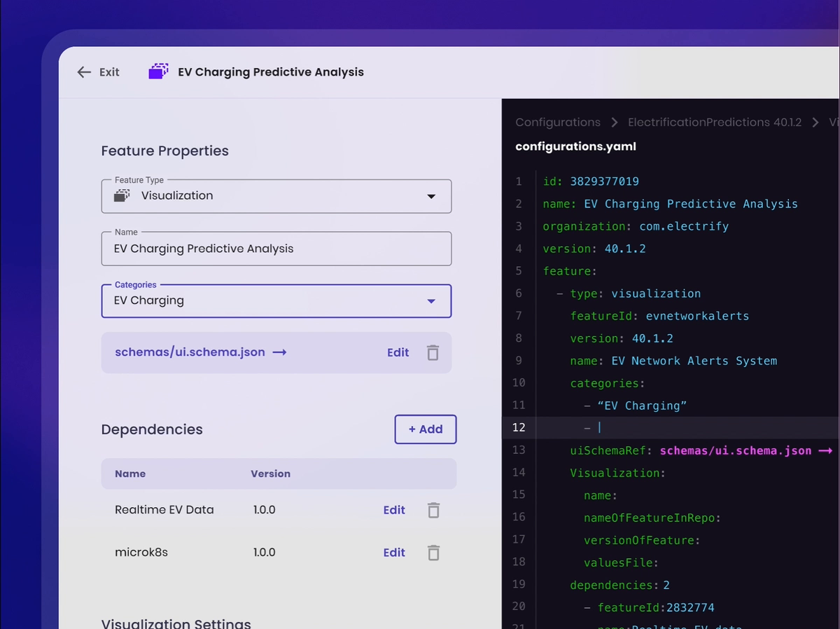Click arrow next to schemas/ui.schema.json in form
This screenshot has height=629, width=840.
279,352
